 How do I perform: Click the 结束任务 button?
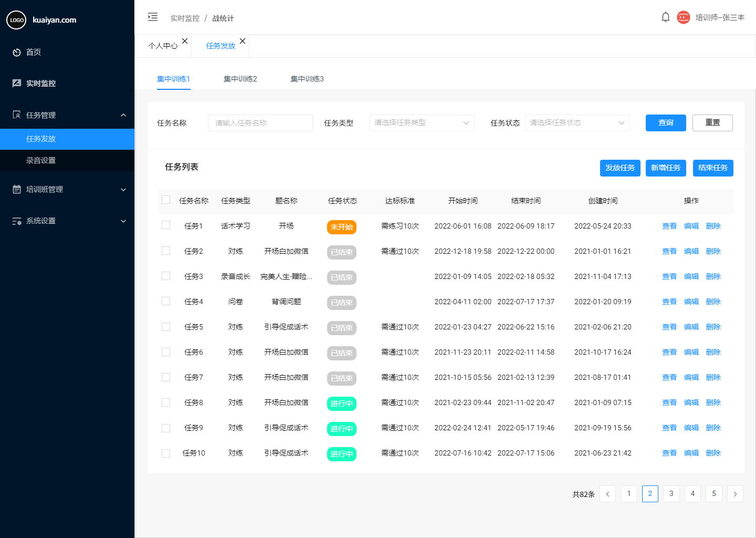pos(713,168)
